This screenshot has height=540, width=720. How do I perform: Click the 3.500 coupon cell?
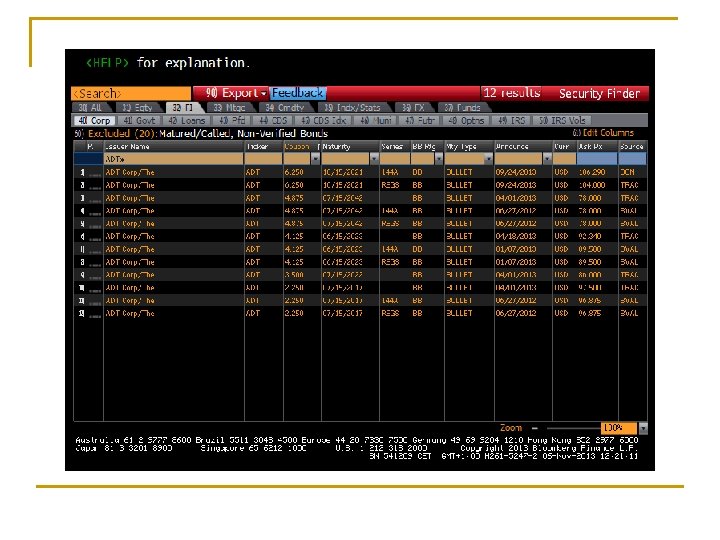pos(294,275)
